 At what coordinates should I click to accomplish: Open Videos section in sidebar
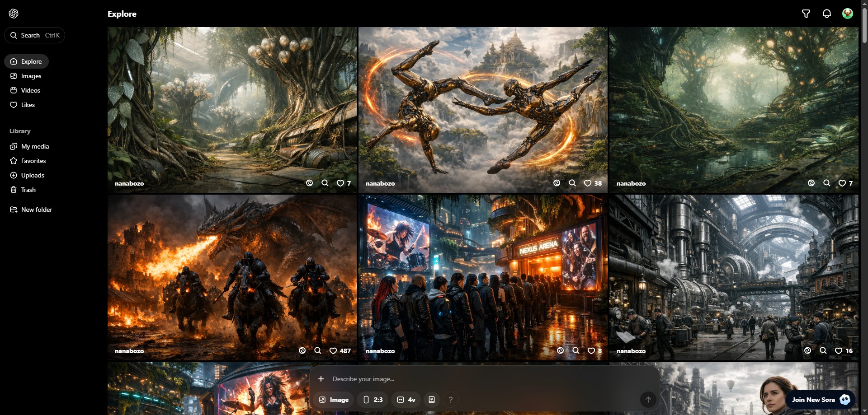pyautogui.click(x=30, y=90)
